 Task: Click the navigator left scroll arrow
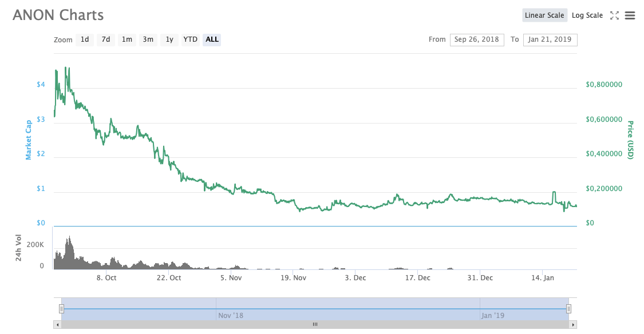(x=57, y=324)
